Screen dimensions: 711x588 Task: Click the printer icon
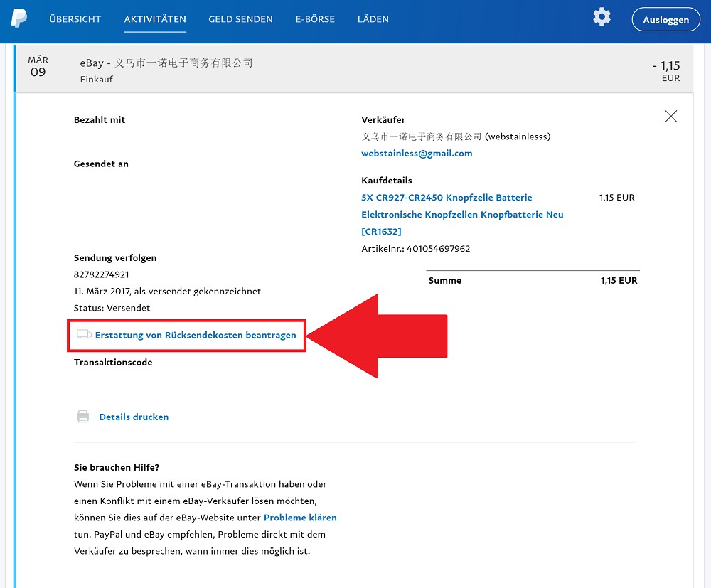coord(83,417)
